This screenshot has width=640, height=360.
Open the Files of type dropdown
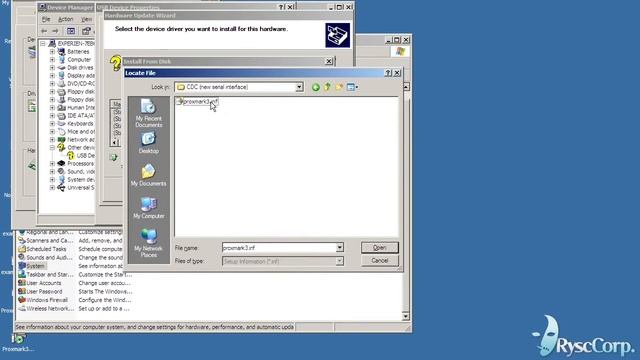click(x=340, y=261)
